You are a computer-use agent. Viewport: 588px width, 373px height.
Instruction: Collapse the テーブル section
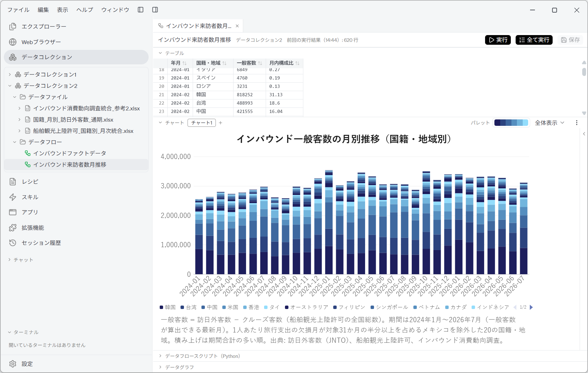tap(161, 53)
